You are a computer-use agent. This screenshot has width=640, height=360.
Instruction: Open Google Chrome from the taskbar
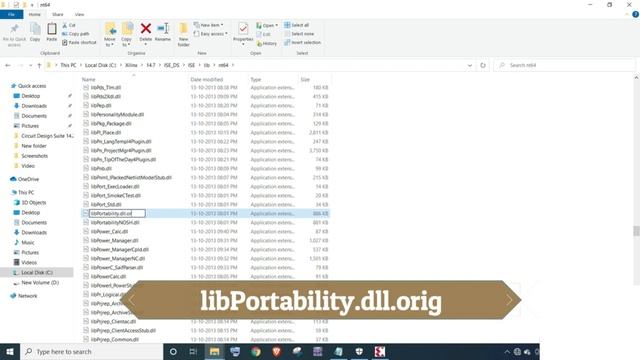coord(256,351)
